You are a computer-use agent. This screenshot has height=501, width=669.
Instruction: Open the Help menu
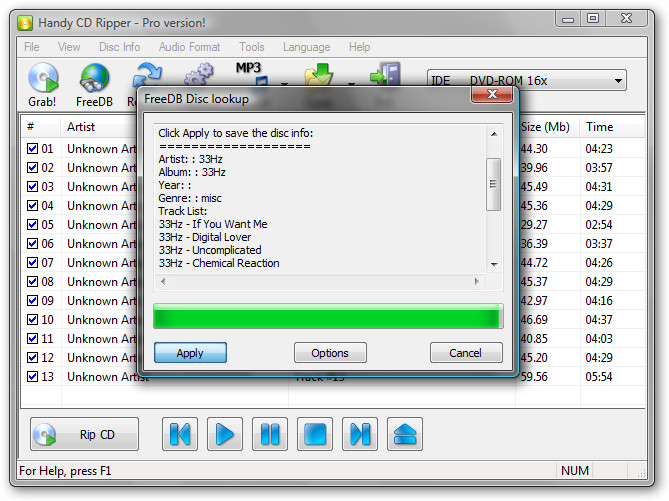pos(360,47)
